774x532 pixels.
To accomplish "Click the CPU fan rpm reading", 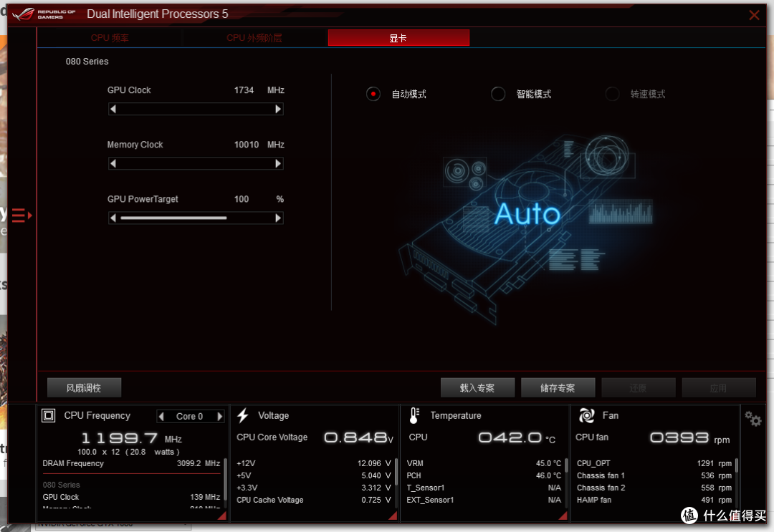I will click(x=689, y=437).
